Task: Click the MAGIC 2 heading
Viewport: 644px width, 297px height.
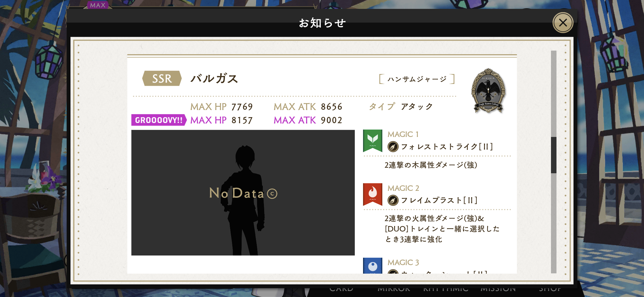Action: pos(403,188)
